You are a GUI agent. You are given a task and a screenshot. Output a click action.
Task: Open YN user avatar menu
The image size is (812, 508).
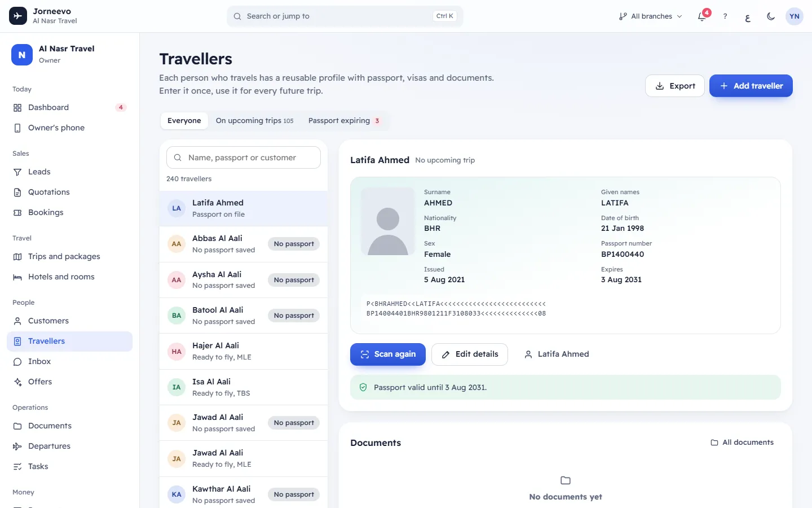tap(795, 16)
